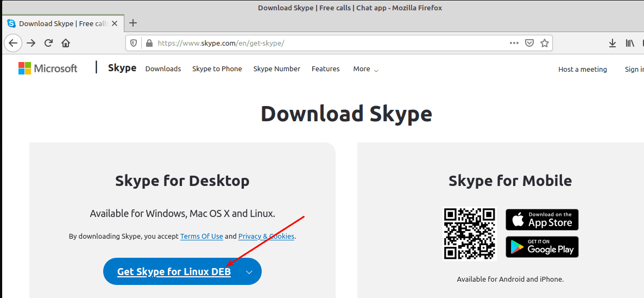The image size is (644, 298).
Task: Open the Downloads nav item
Action: coord(163,69)
